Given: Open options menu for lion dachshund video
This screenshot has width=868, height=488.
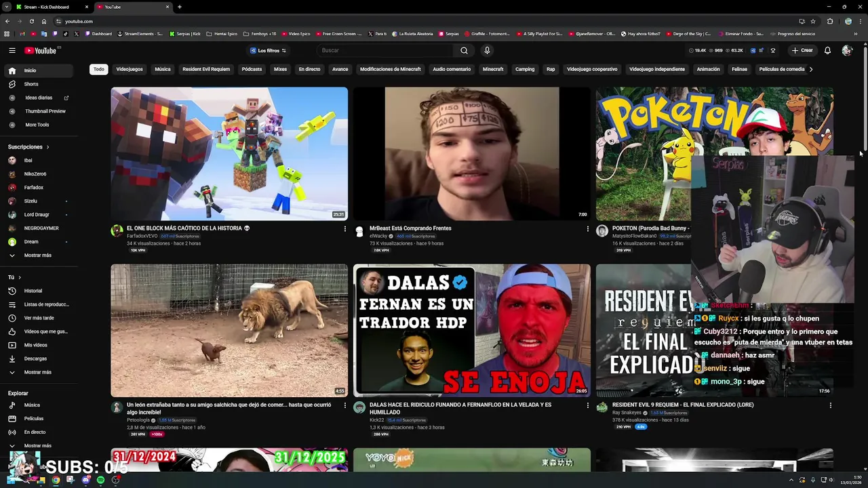Looking at the screenshot, I should [x=344, y=405].
